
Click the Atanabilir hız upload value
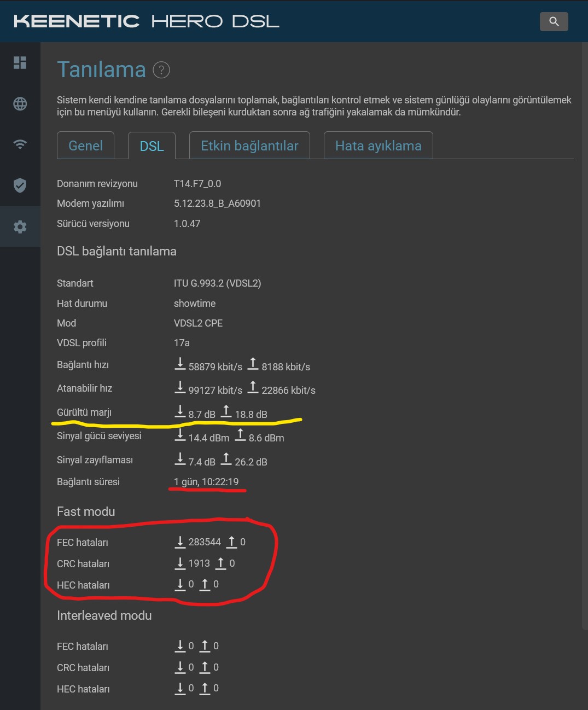[288, 391]
